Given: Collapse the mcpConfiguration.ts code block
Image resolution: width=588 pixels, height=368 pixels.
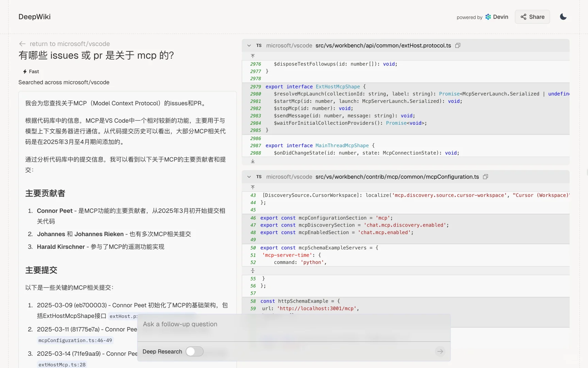Looking at the screenshot, I should coord(249,177).
